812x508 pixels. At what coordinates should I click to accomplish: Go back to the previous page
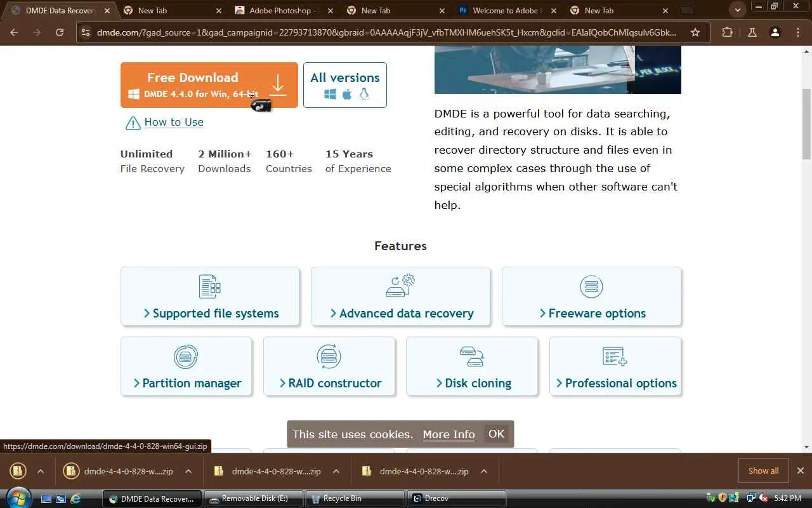[x=14, y=32]
